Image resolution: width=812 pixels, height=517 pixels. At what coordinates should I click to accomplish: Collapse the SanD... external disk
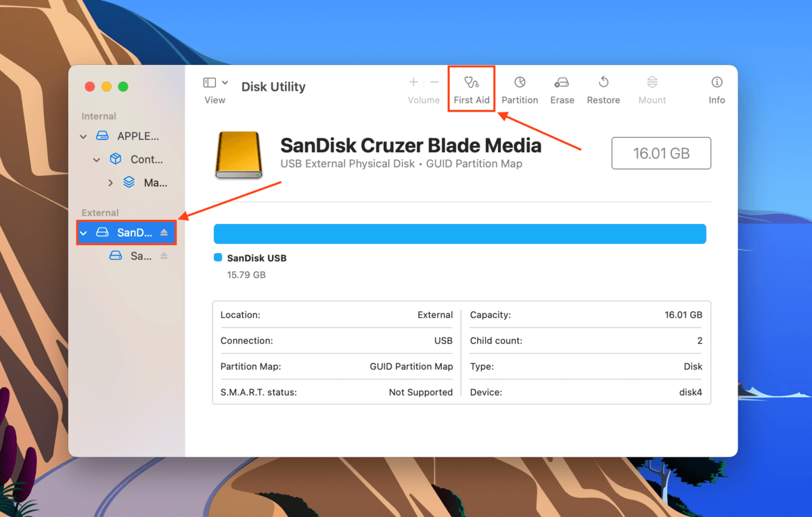click(83, 233)
